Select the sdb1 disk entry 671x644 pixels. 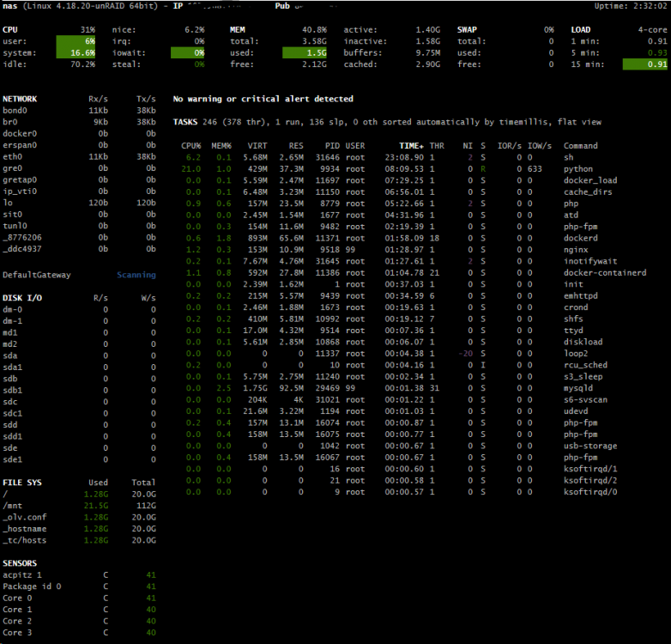[x=12, y=391]
